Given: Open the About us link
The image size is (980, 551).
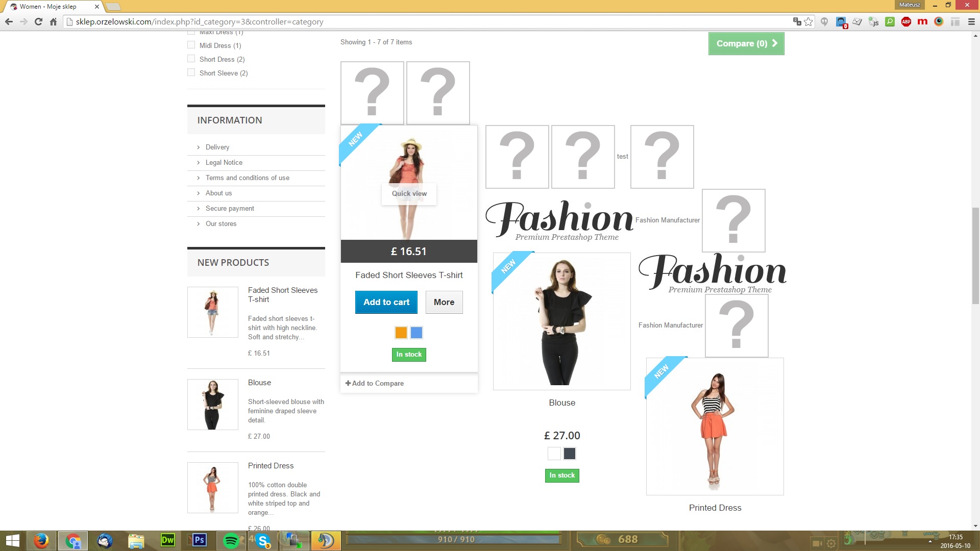Looking at the screenshot, I should coord(218,193).
